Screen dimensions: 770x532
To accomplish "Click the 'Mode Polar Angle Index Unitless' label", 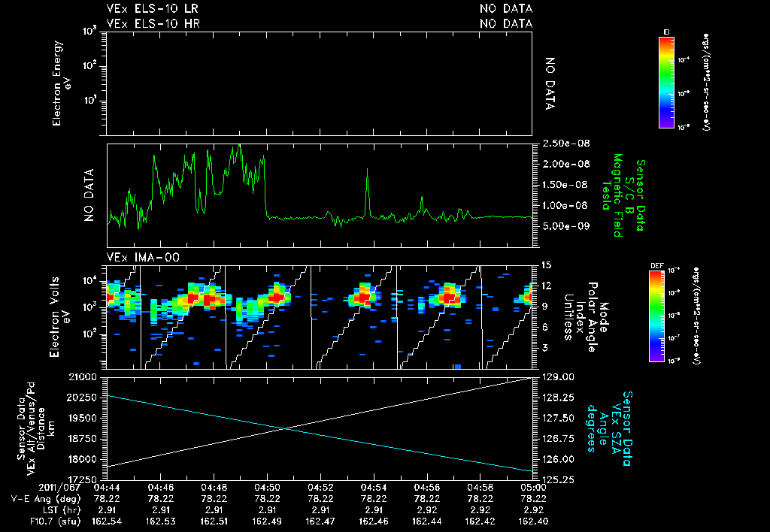I will [x=585, y=317].
